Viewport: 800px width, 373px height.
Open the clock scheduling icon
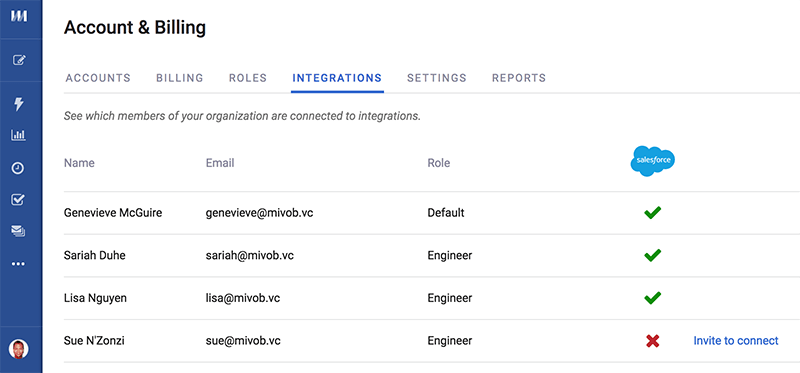pyautogui.click(x=18, y=168)
